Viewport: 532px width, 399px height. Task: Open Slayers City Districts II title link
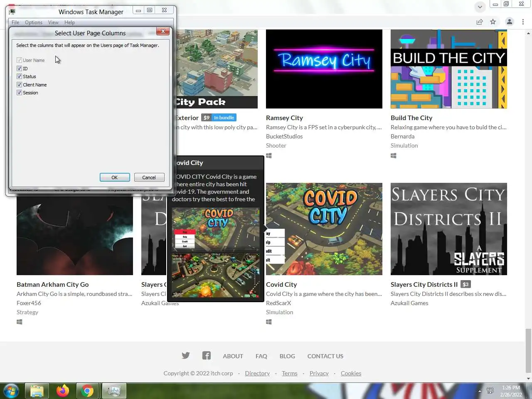coord(424,285)
